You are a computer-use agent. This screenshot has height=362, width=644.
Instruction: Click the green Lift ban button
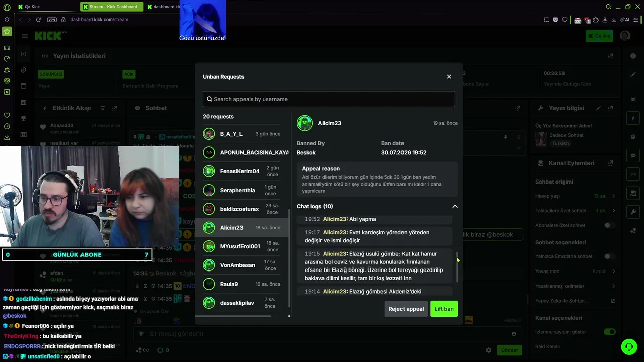point(444,309)
